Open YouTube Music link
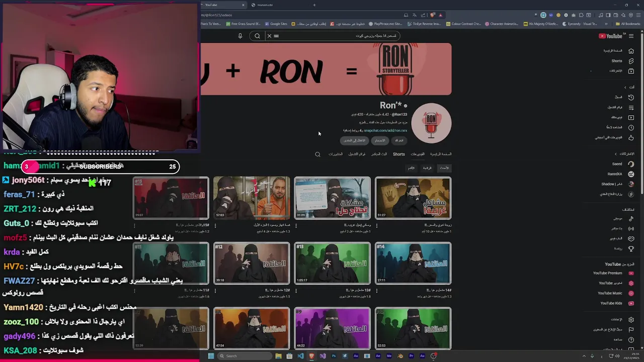The height and width of the screenshot is (362, 644). coord(615,293)
